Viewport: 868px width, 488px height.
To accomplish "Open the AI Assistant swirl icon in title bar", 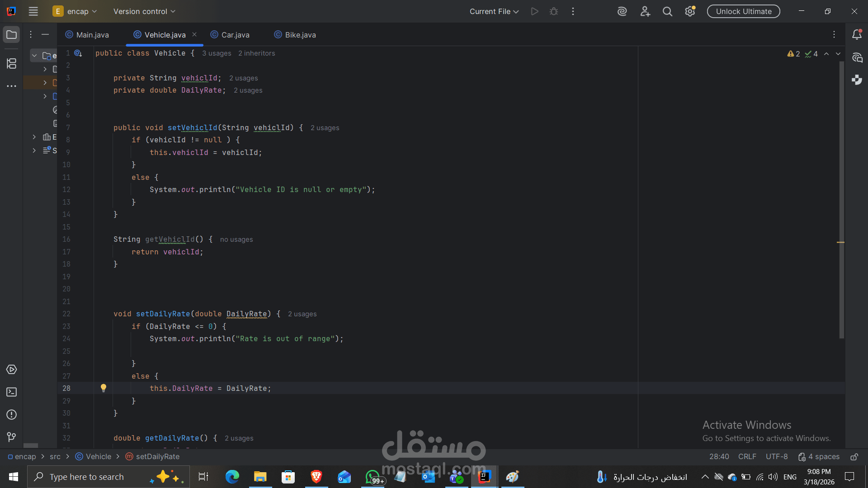I will tap(622, 11).
